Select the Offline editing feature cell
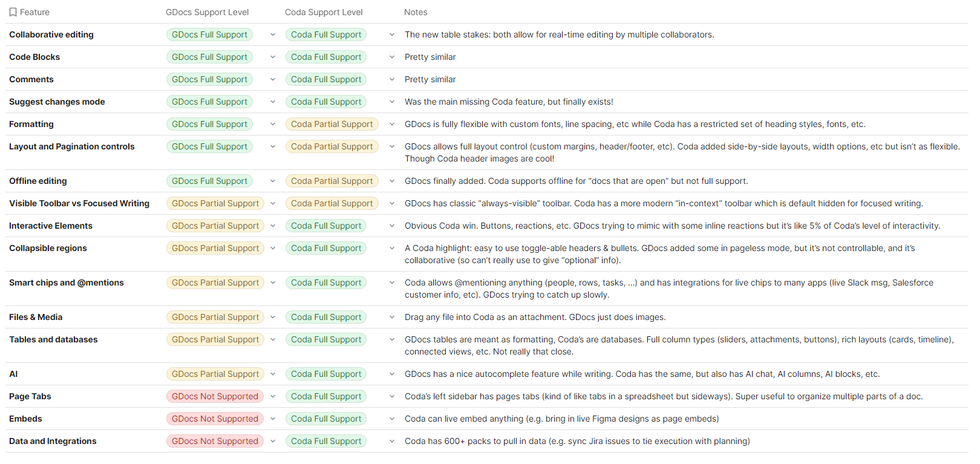Screen dimensions: 980x464 tap(38, 181)
